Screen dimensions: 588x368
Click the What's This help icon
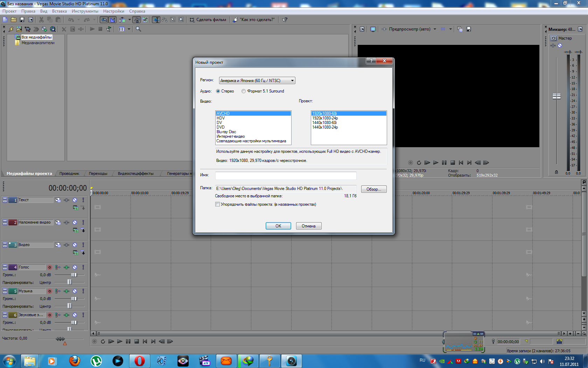click(285, 20)
